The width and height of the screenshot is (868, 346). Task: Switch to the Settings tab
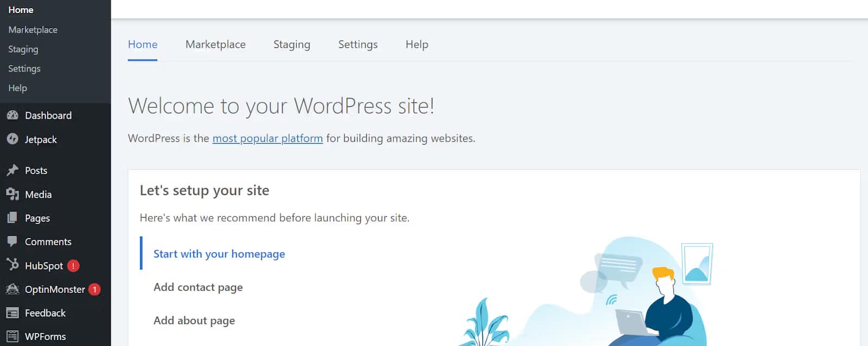358,44
